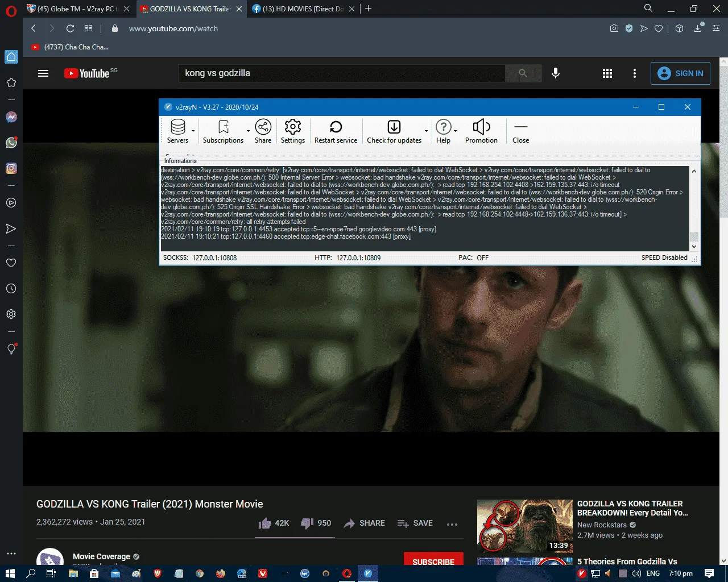Screen dimensions: 728x582
Task: Switch to the GODZILLA VS KONG Trailer tab
Action: pos(191,9)
